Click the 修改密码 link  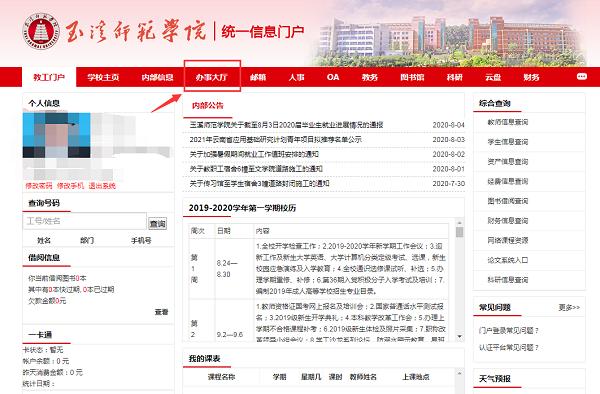(39, 186)
